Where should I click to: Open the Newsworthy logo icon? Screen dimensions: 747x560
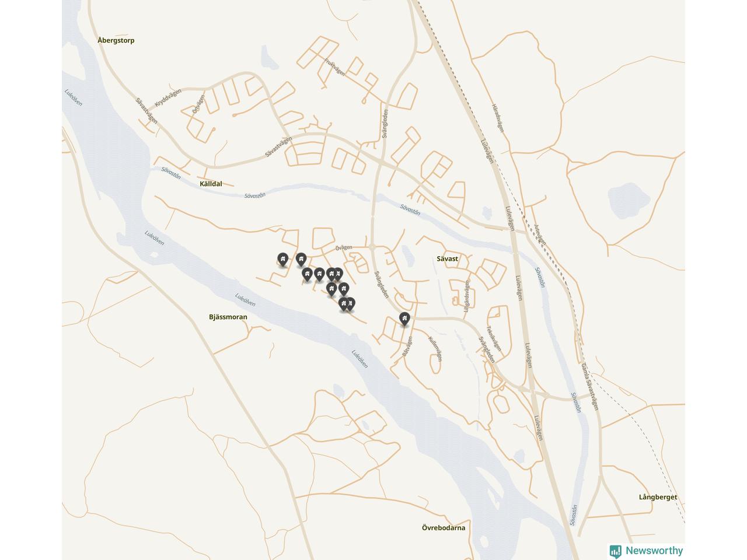(x=615, y=551)
